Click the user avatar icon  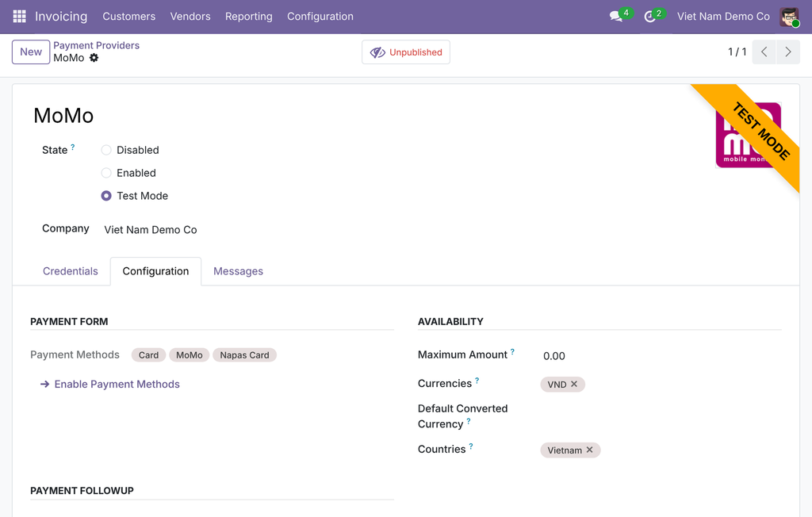pos(789,17)
